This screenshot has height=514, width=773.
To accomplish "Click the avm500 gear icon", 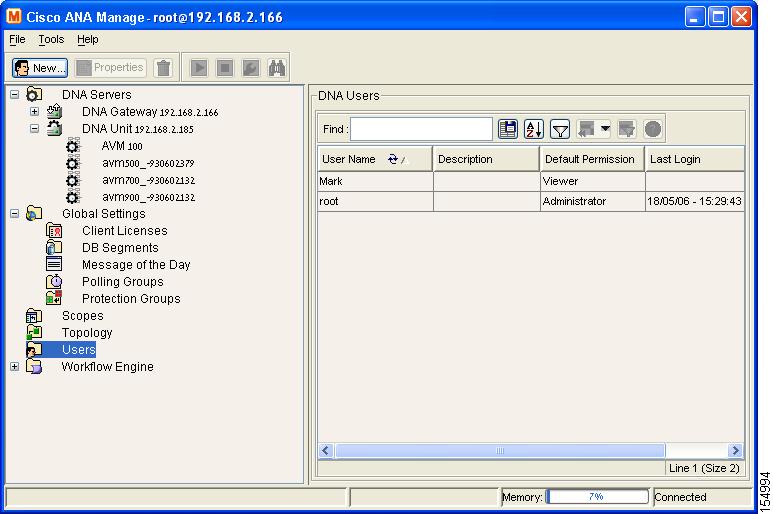I will pos(72,163).
